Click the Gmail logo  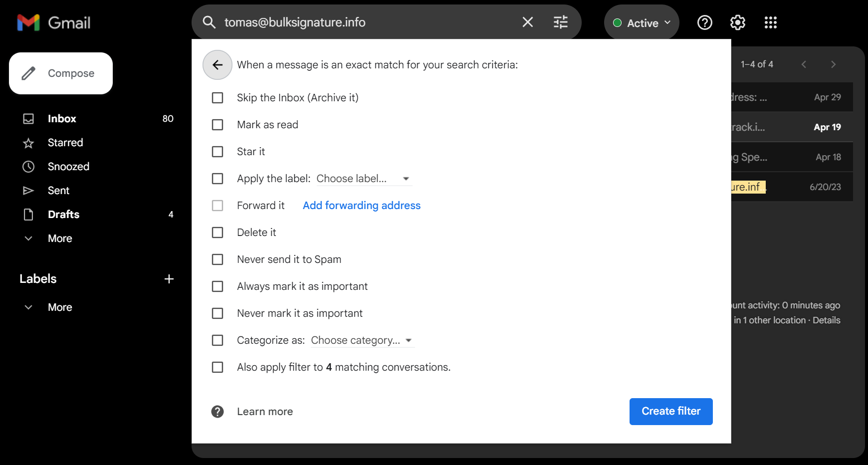point(54,22)
